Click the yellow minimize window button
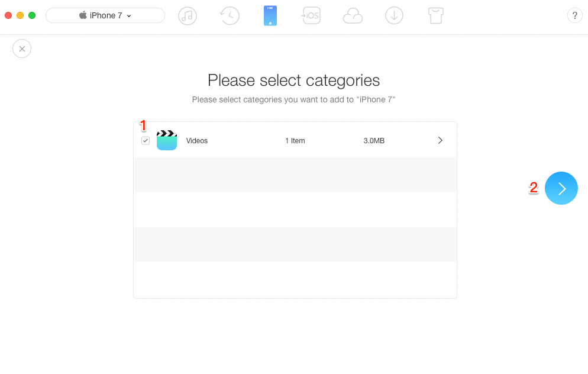 pos(20,15)
